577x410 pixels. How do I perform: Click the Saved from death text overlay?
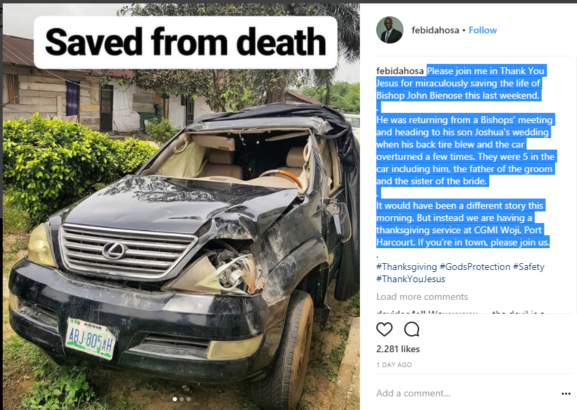coord(185,42)
